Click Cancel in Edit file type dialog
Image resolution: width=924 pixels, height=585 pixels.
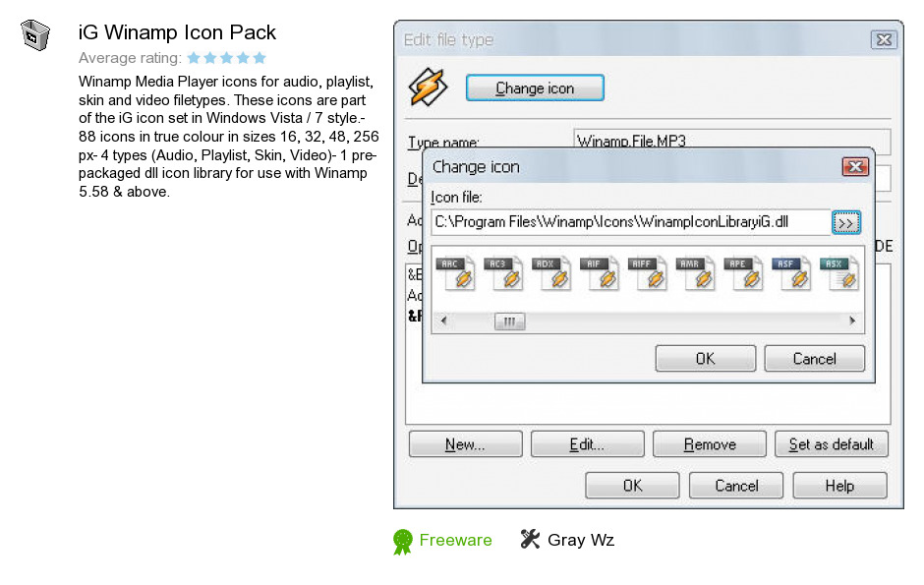736,486
